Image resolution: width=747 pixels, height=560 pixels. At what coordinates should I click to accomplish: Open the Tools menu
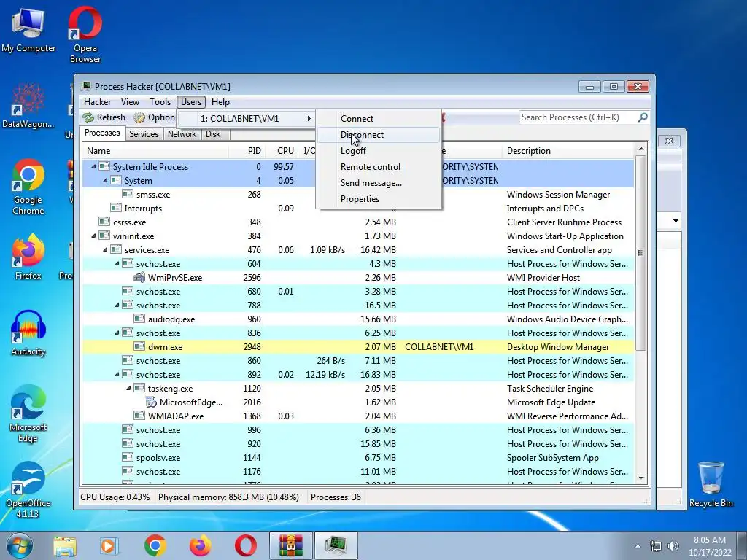(x=160, y=102)
